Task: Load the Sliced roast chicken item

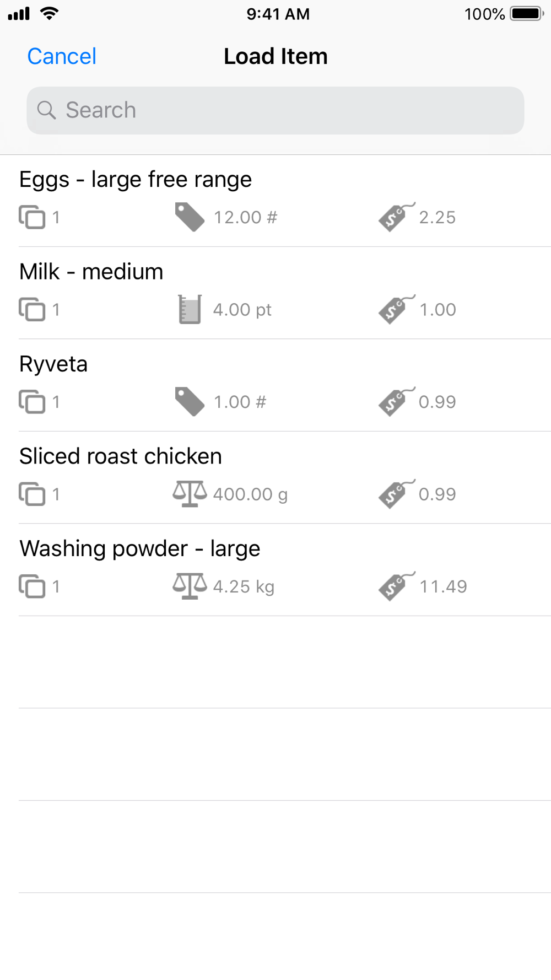Action: [x=275, y=477]
